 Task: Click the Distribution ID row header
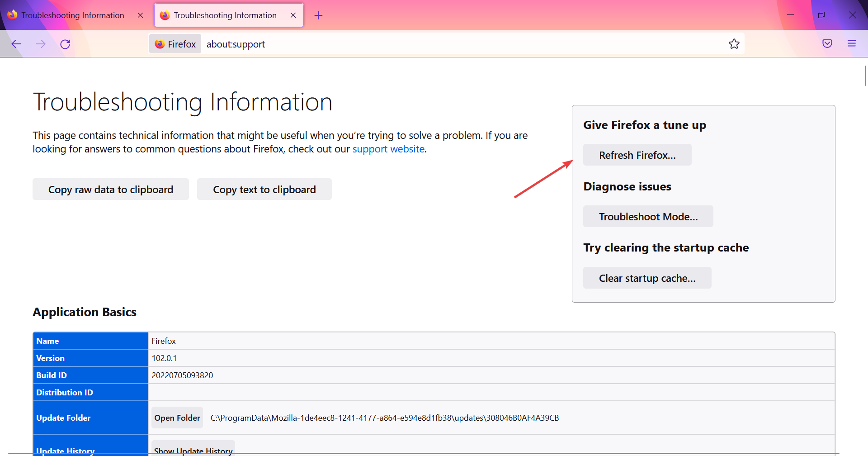tap(90, 392)
